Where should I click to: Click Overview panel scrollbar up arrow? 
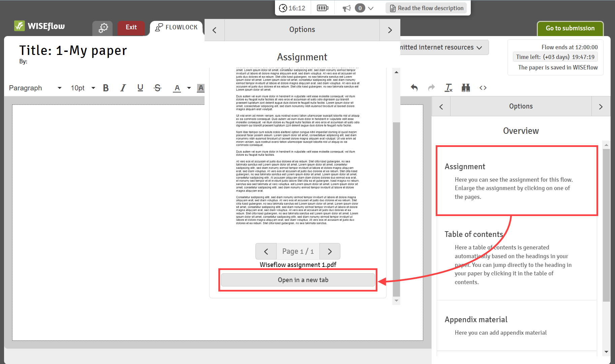point(606,145)
